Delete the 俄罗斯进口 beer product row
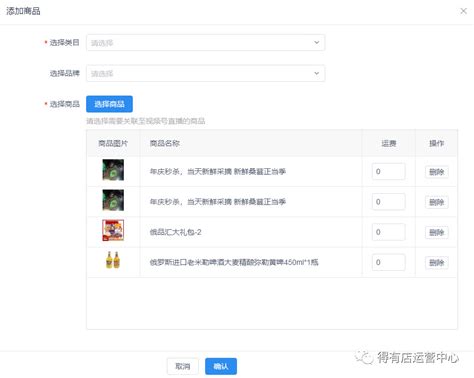Viewport: 474px width, 378px height. [x=437, y=263]
